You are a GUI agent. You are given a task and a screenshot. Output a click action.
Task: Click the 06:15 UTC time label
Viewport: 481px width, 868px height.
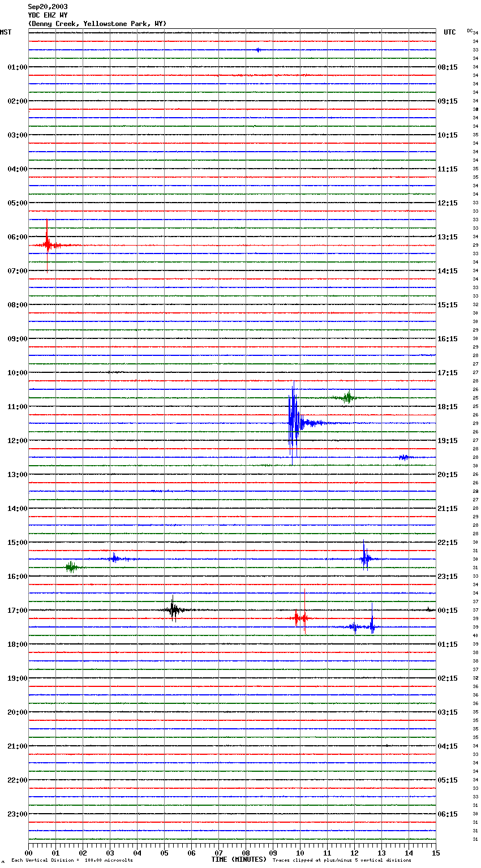[448, 814]
